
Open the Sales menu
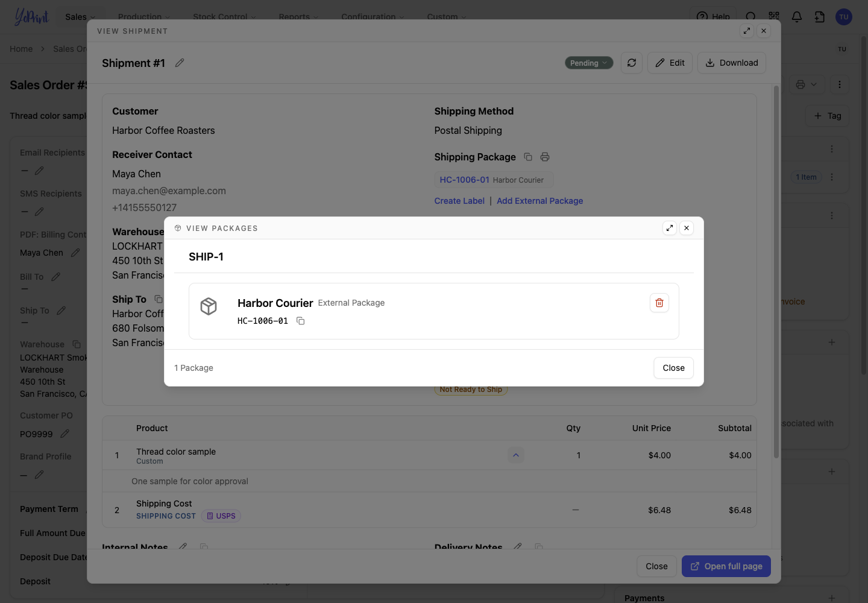pyautogui.click(x=80, y=17)
